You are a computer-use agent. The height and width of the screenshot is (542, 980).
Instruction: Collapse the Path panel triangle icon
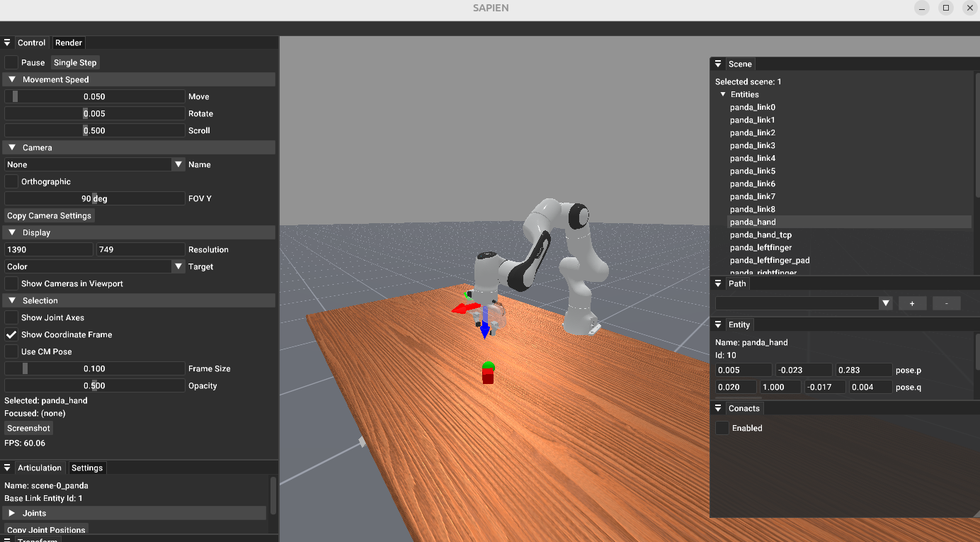[717, 283]
